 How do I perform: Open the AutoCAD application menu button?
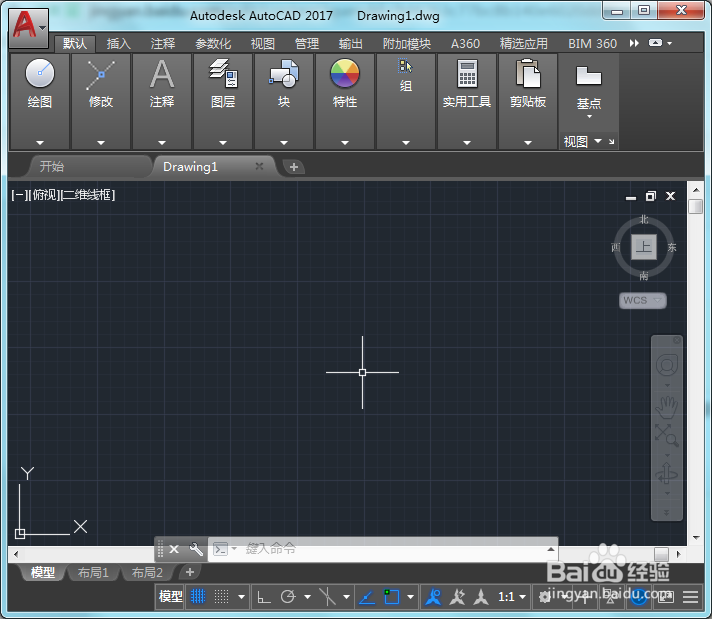click(28, 27)
